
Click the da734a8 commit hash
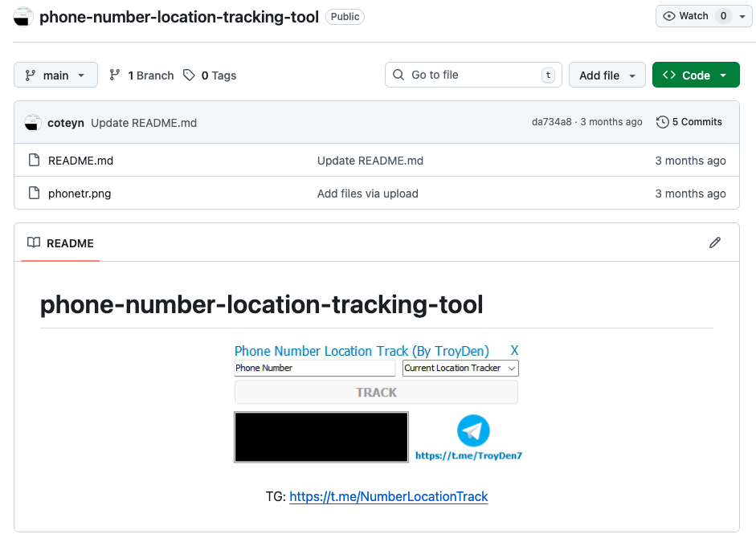coord(552,122)
